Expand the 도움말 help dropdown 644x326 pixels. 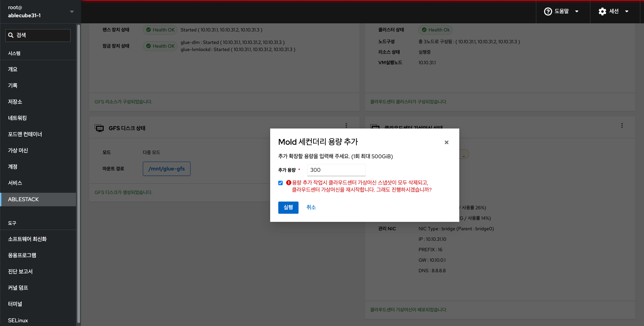577,11
